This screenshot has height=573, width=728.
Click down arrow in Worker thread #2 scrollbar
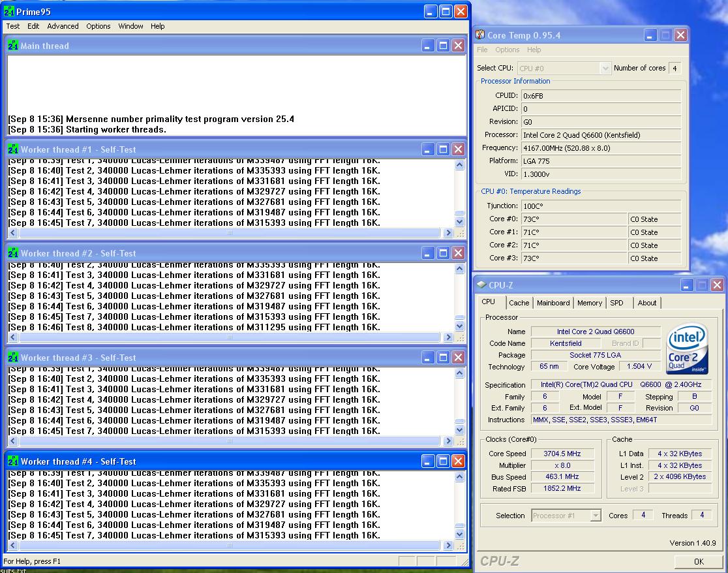[x=460, y=326]
